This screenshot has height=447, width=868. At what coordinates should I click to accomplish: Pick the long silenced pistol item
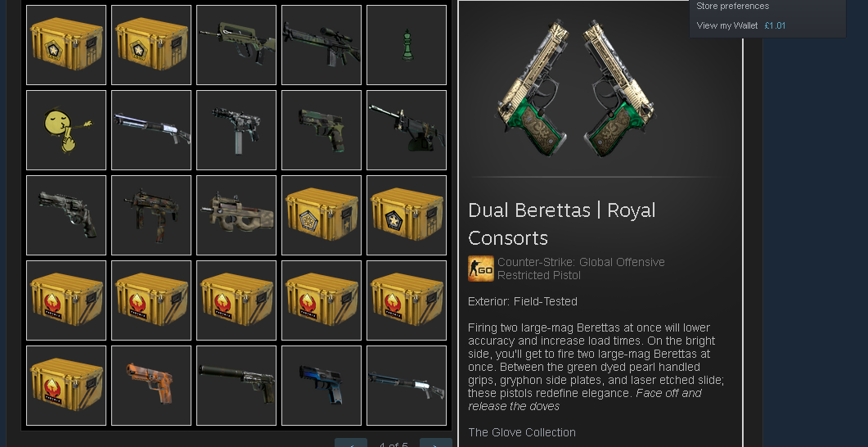pos(236,386)
